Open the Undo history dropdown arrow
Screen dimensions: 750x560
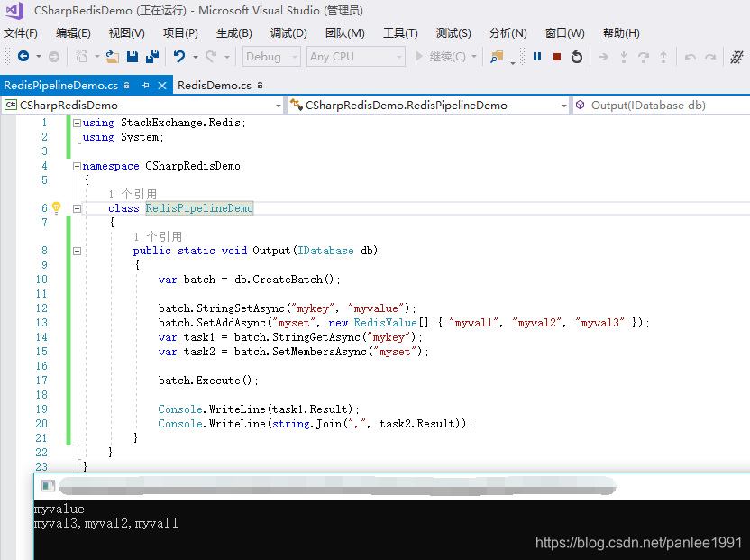[196, 57]
